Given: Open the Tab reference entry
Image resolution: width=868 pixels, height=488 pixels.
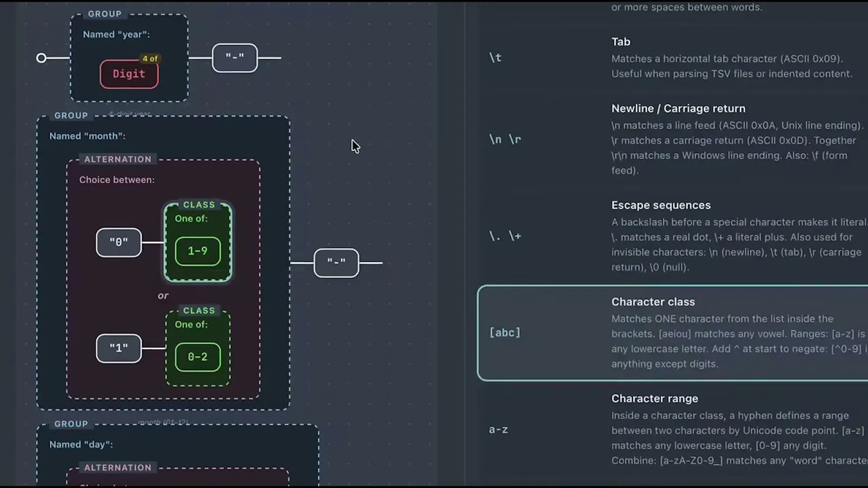Looking at the screenshot, I should [x=673, y=57].
